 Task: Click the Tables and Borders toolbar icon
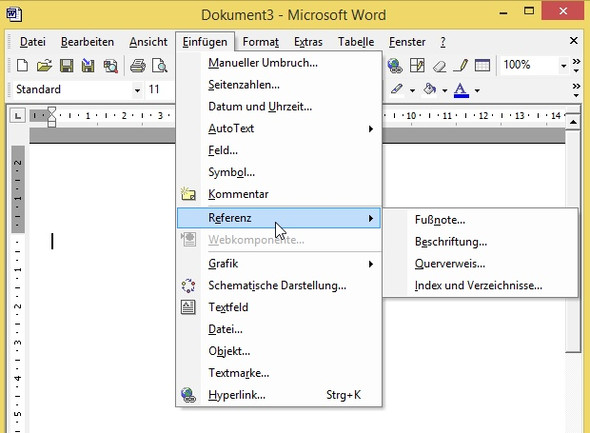[x=417, y=65]
